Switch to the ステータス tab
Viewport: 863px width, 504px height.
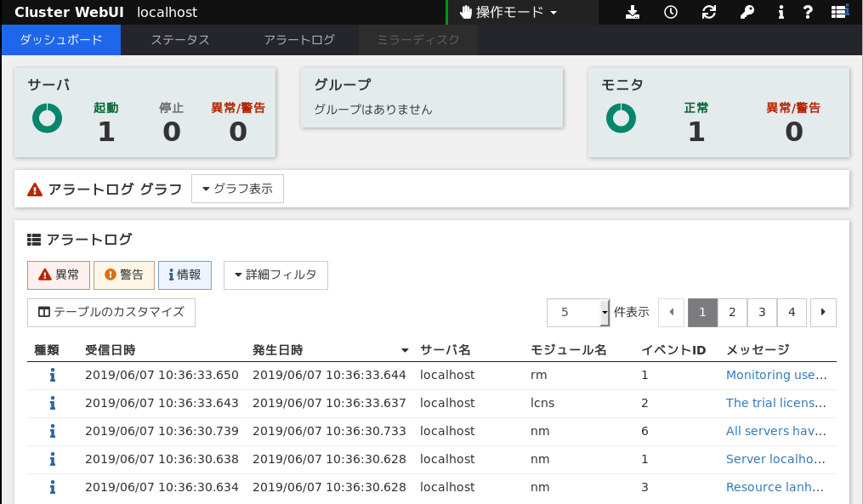[180, 40]
